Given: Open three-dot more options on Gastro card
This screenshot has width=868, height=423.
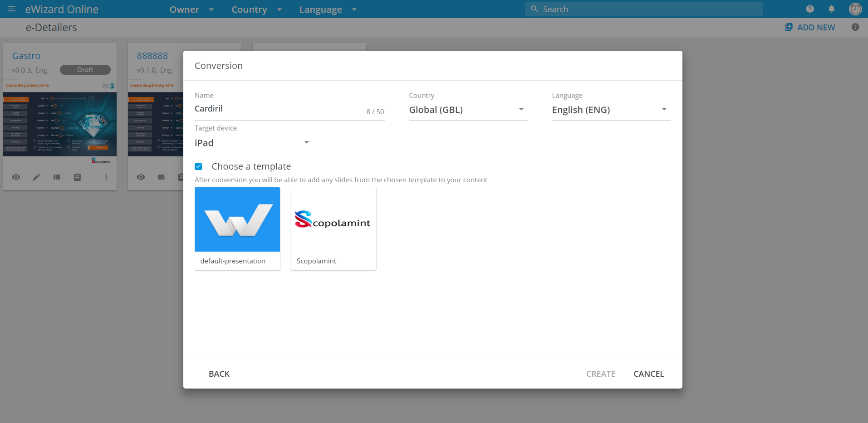Looking at the screenshot, I should 106,177.
